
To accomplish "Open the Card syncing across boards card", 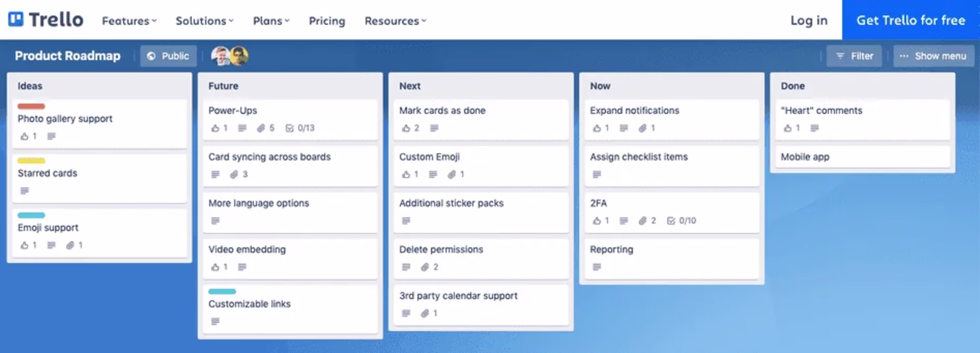I will [x=290, y=166].
